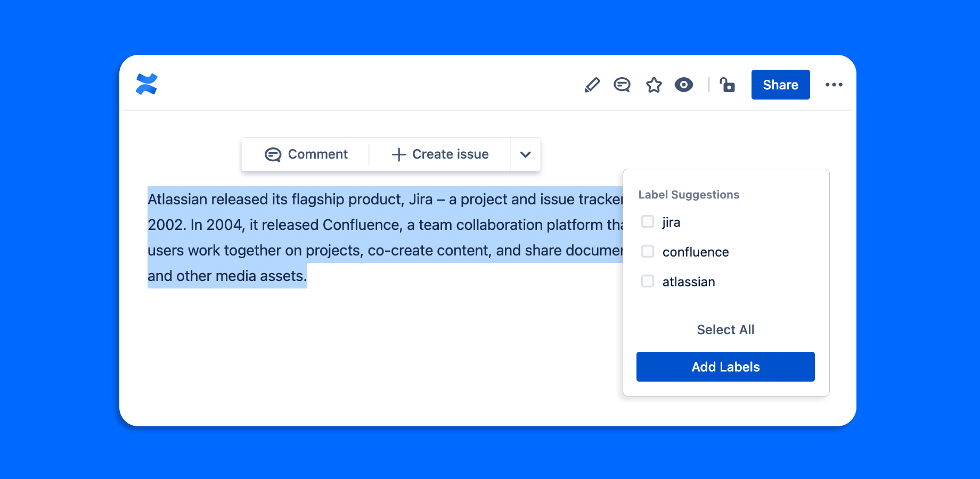Click the line starting "users work together on projects"
The height and width of the screenshot is (479, 980).
[385, 250]
